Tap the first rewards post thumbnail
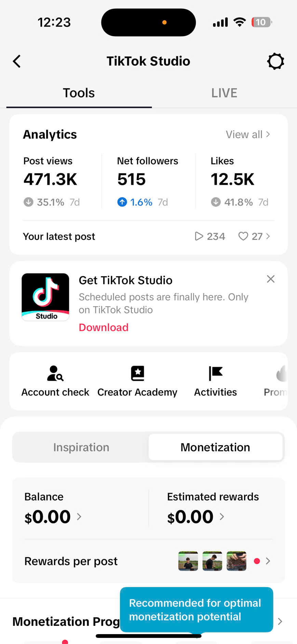The width and height of the screenshot is (297, 644). (x=188, y=561)
